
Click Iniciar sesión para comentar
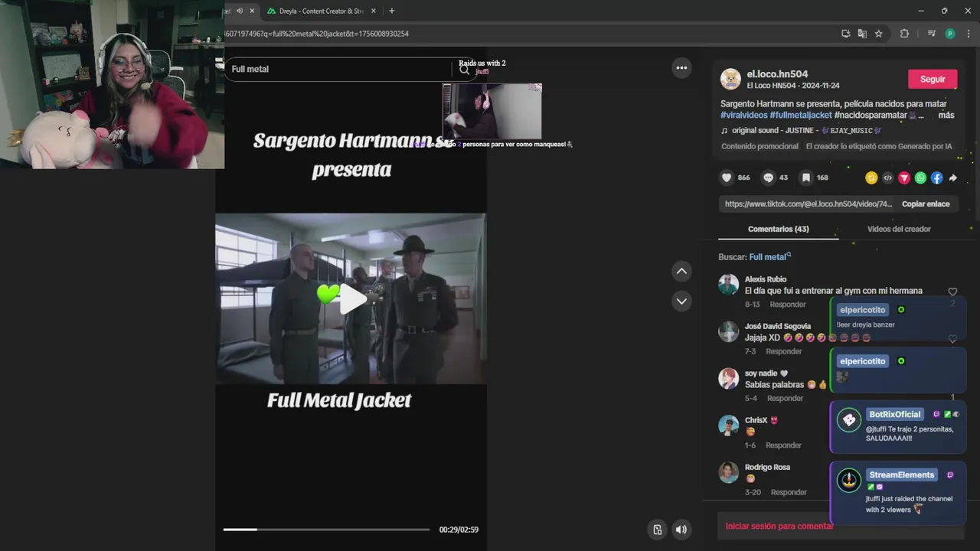click(x=779, y=526)
